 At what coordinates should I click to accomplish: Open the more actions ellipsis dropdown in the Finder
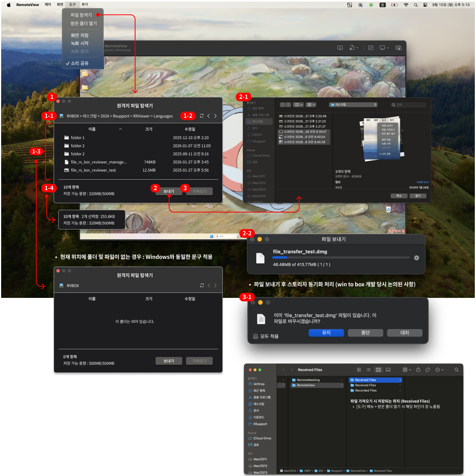tap(439, 370)
